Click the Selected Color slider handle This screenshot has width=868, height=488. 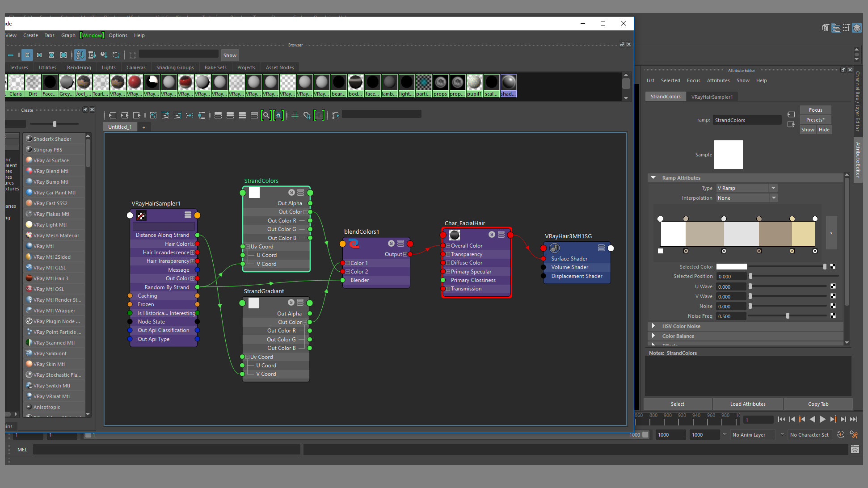click(x=825, y=267)
